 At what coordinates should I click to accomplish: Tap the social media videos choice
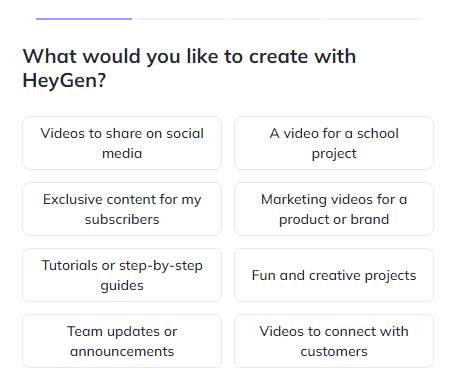coord(122,143)
